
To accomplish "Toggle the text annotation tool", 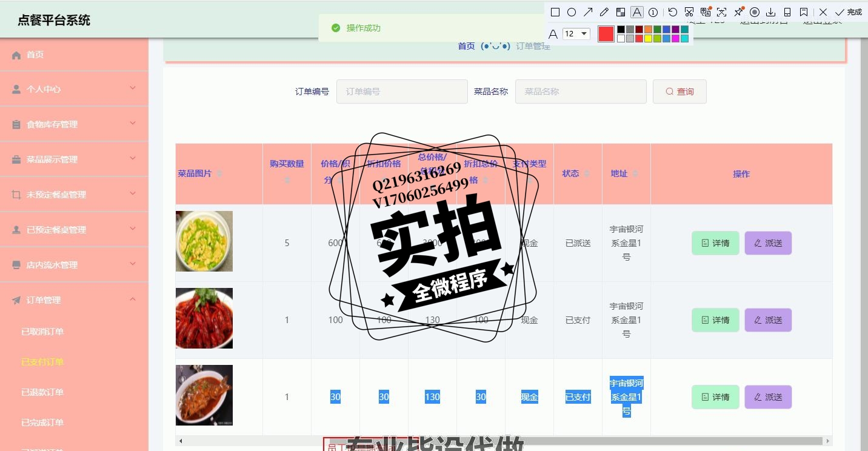I will 637,12.
